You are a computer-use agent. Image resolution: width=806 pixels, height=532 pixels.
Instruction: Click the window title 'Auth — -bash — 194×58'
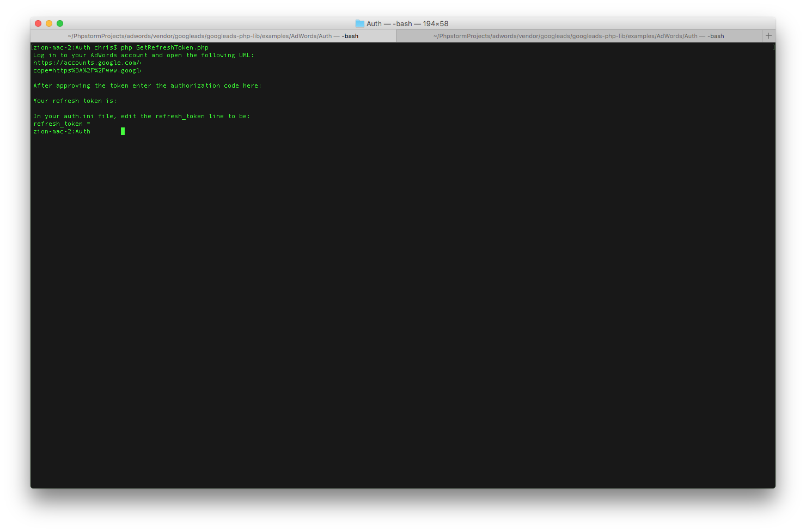click(407, 23)
